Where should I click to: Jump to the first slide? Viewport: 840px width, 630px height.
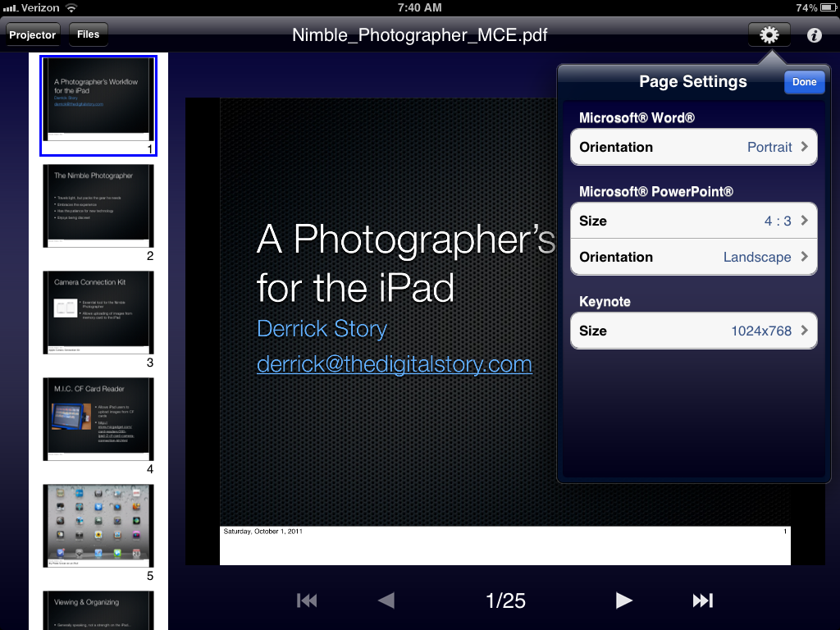[307, 600]
